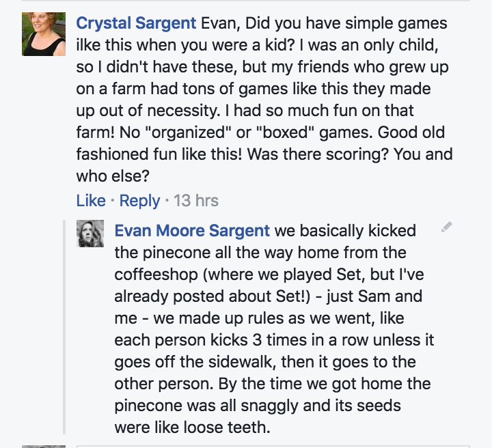Open the 13 hrs timestamp link
The width and height of the screenshot is (492, 448).
point(196,201)
